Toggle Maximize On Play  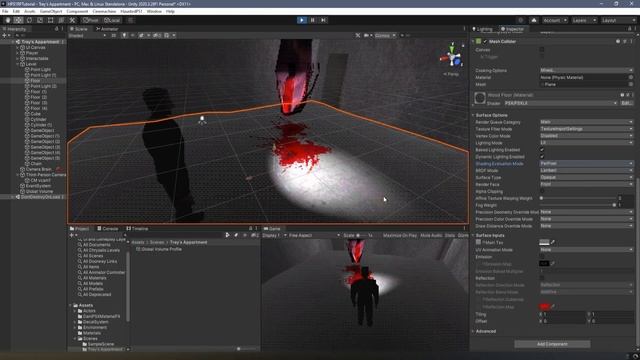point(400,235)
